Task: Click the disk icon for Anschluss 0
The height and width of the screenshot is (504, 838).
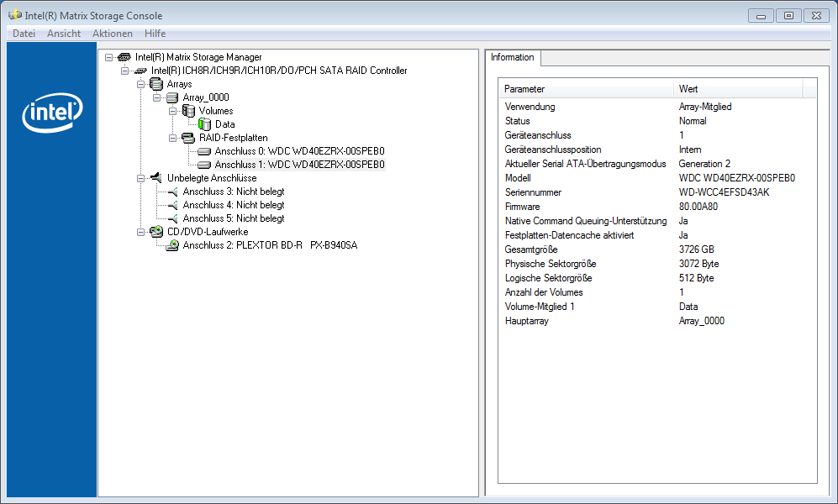Action: point(204,152)
